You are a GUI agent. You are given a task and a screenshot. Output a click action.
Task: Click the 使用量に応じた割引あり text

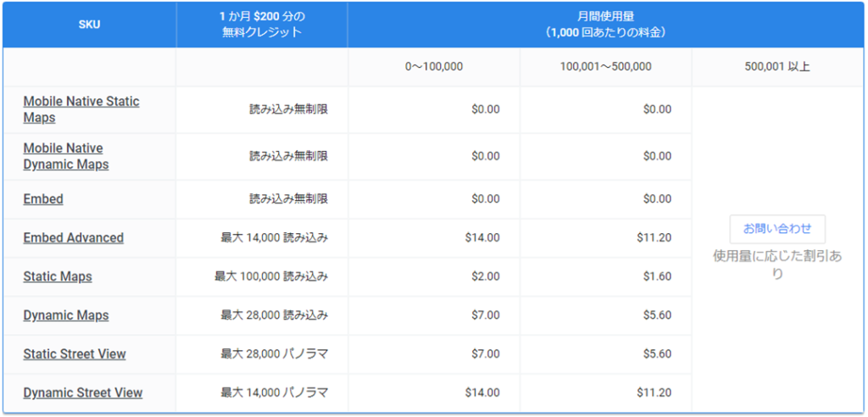777,265
